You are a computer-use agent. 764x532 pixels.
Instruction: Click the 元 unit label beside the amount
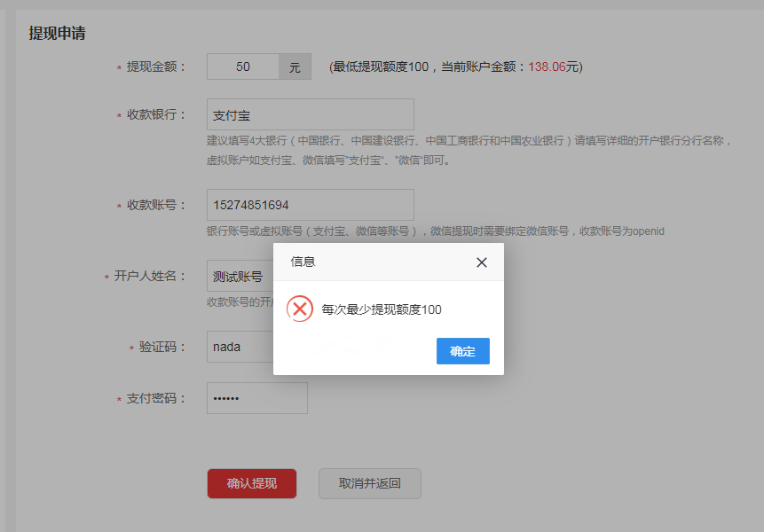(x=295, y=66)
